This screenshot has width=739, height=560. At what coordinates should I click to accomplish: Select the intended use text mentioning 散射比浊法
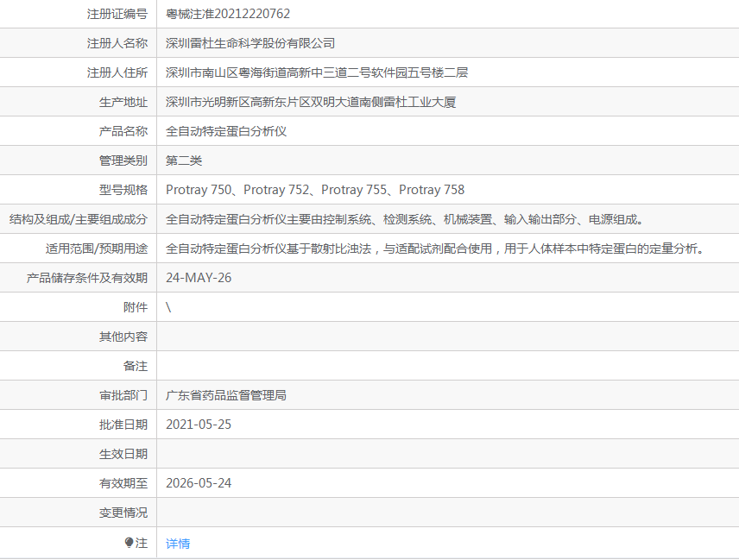point(434,249)
